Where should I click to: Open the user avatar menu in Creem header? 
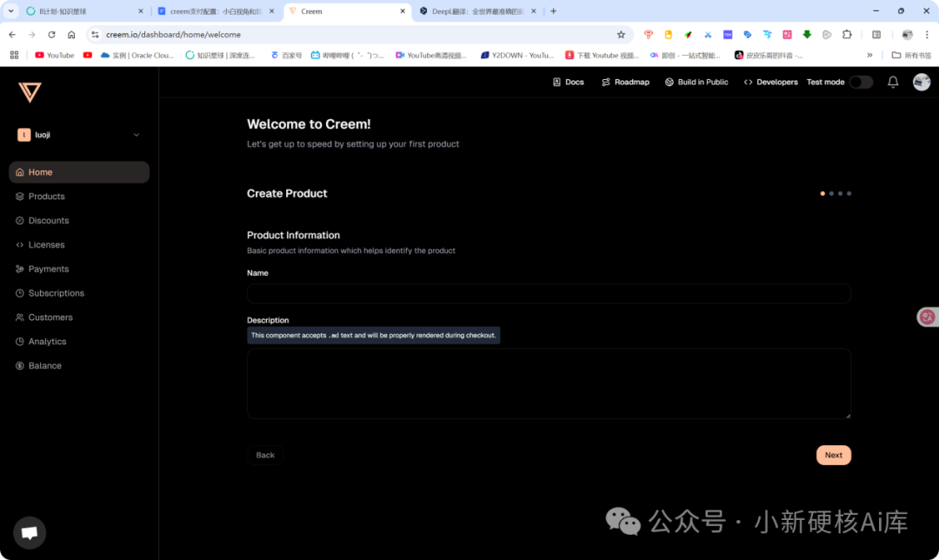(x=921, y=82)
